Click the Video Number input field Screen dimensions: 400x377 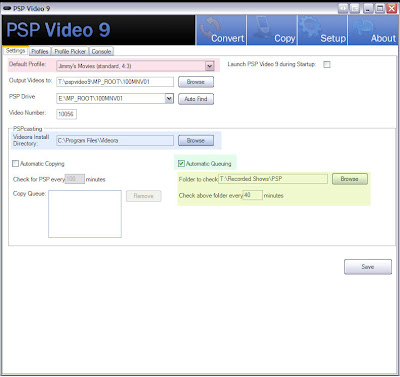click(x=66, y=114)
